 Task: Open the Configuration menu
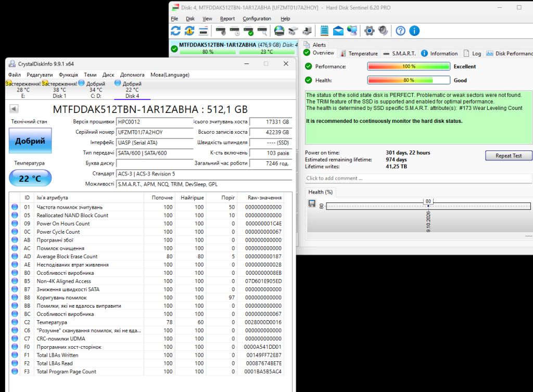pos(257,19)
